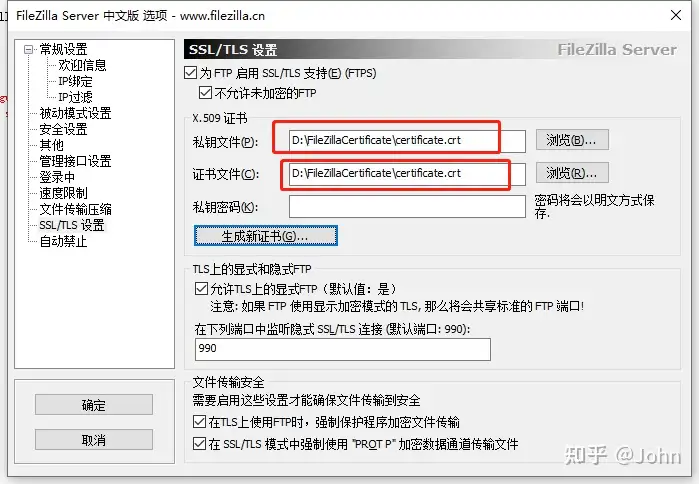Viewport: 699px width, 484px height.
Task: Select 管理接口设置 tree item
Action: [75, 161]
